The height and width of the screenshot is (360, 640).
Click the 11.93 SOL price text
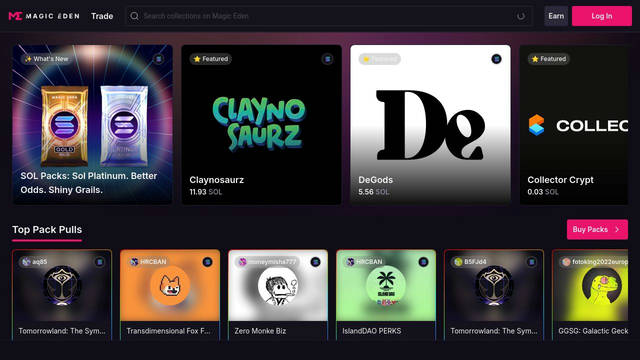point(206,192)
